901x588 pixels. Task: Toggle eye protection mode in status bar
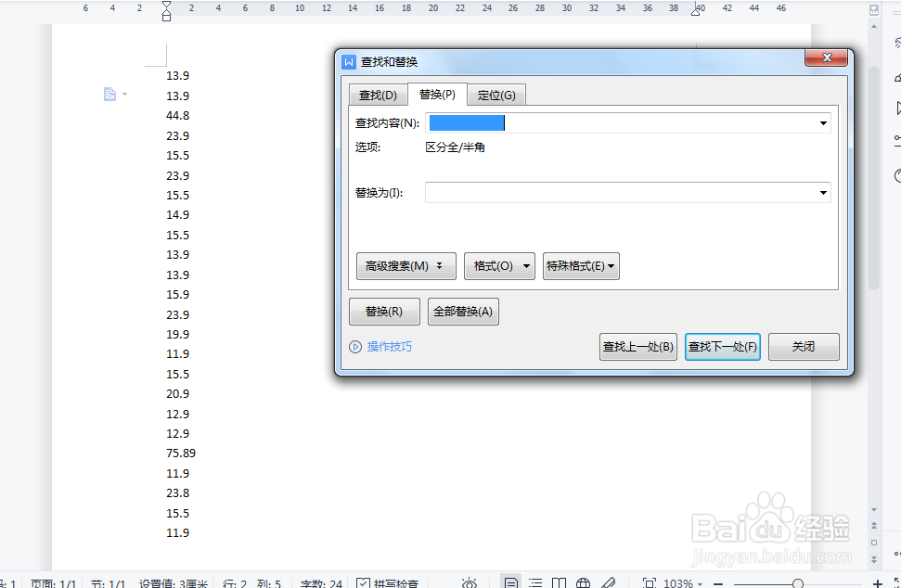(x=470, y=583)
